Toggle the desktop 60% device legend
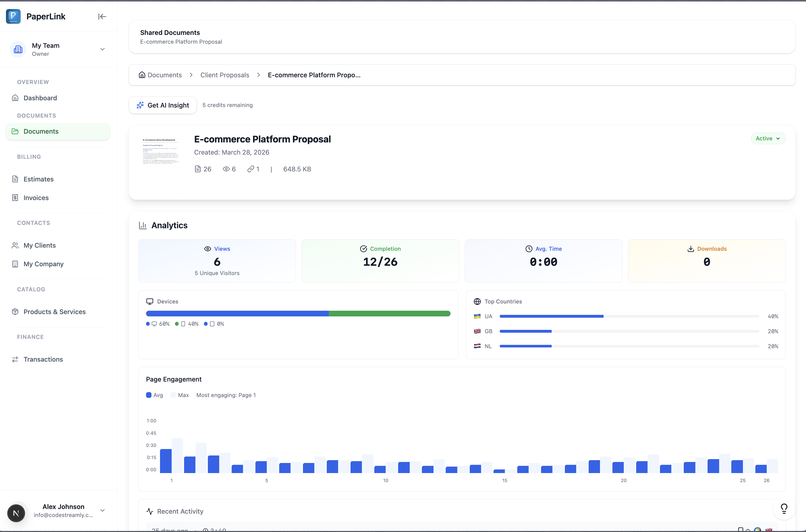The width and height of the screenshot is (806, 532). 158,324
